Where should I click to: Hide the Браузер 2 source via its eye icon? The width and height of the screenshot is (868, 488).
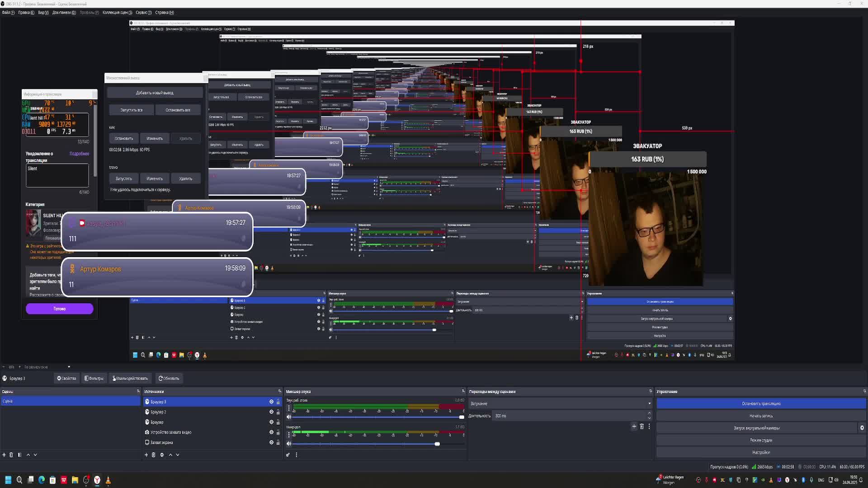271,412
